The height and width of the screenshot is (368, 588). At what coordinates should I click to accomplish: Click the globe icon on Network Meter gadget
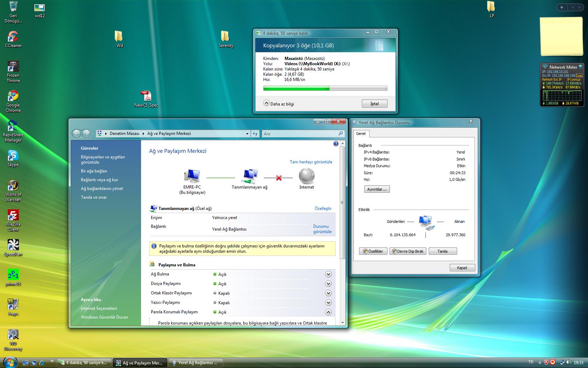pos(581,67)
